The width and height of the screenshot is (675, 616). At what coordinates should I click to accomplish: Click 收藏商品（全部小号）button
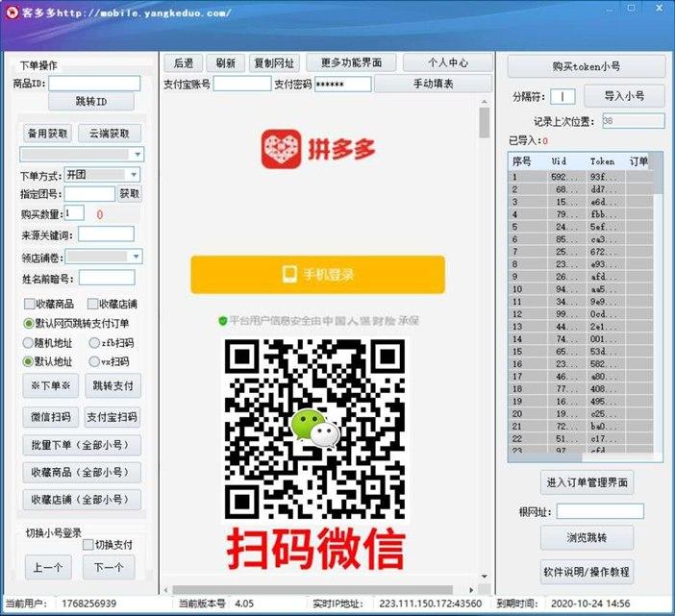[82, 472]
